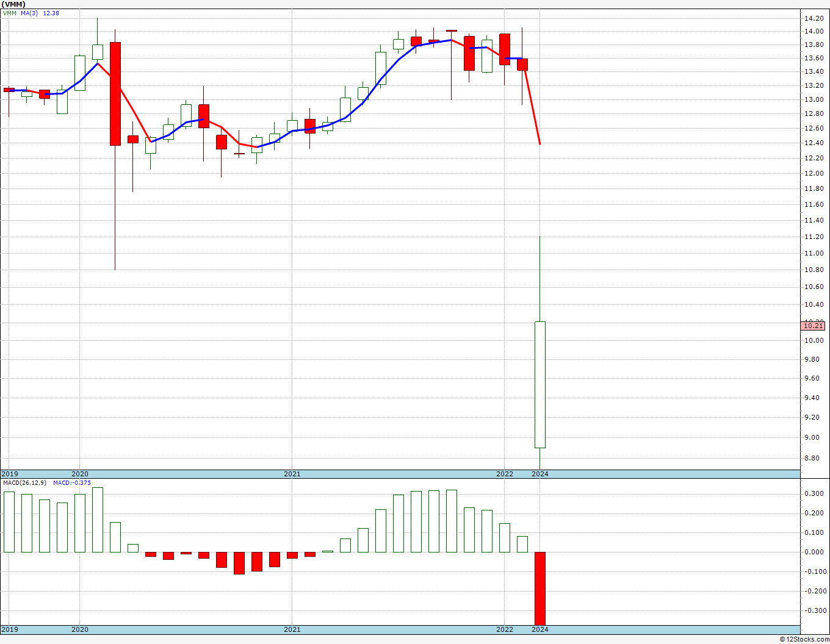This screenshot has height=644, width=830.
Task: Select the 13.60 price axis label
Action: (x=814, y=59)
